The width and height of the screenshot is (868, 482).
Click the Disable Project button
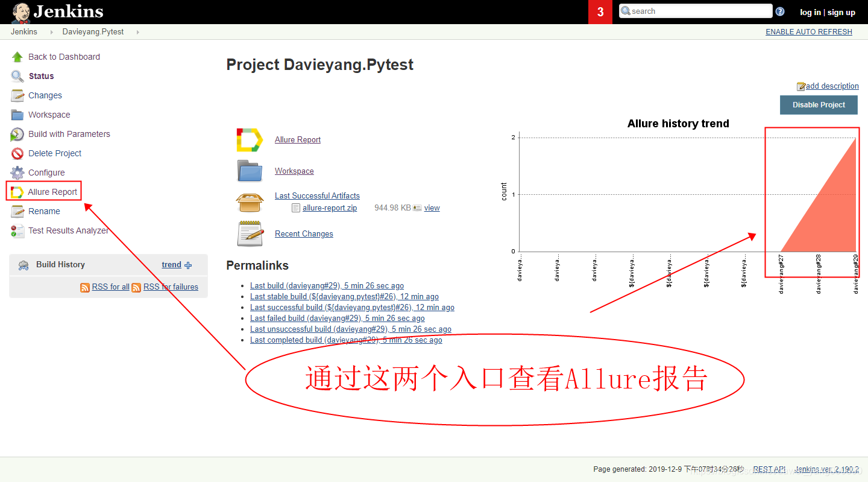(819, 104)
